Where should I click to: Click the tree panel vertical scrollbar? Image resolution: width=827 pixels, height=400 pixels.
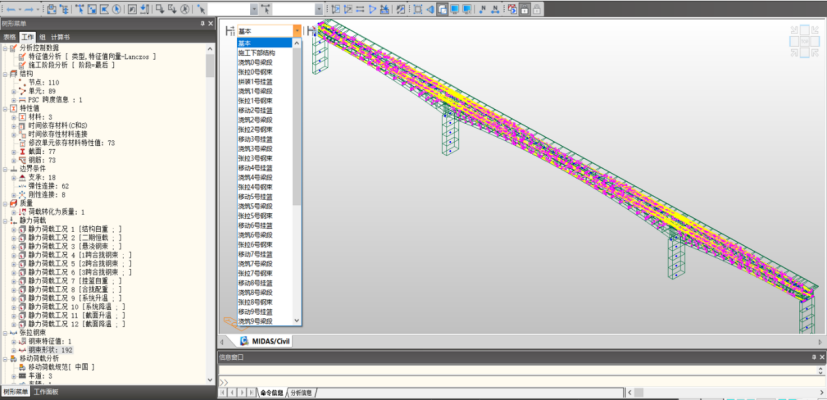click(210, 66)
